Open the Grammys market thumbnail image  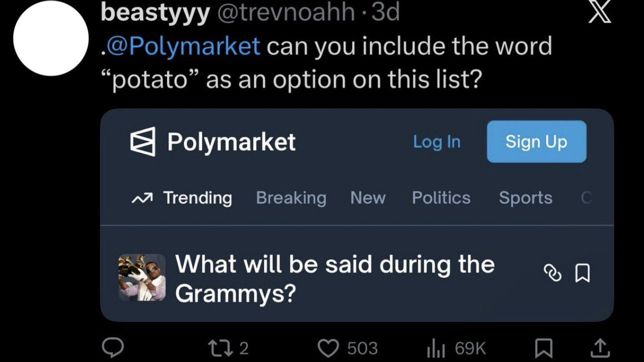click(x=142, y=278)
